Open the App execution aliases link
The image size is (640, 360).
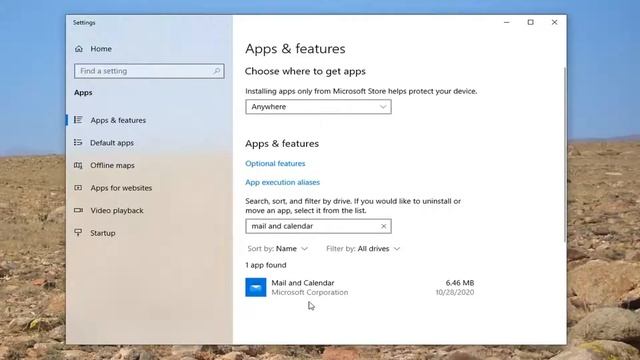(282, 182)
